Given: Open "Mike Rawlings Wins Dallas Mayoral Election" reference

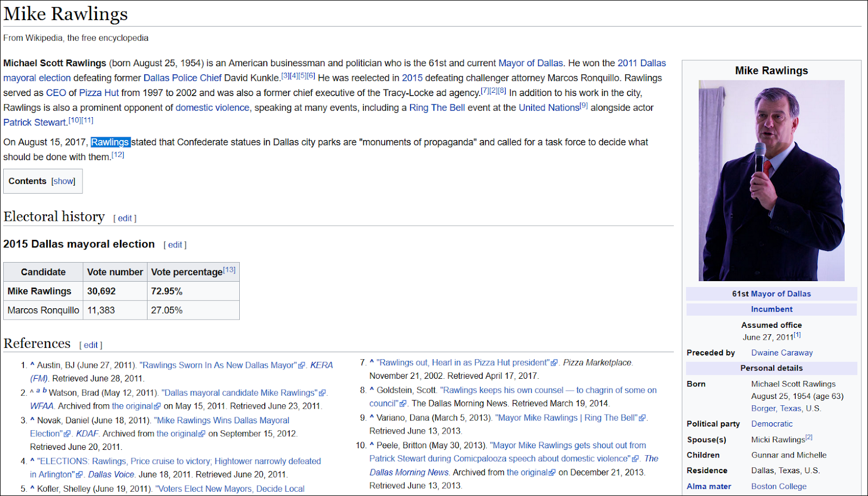Looking at the screenshot, I should [221, 420].
